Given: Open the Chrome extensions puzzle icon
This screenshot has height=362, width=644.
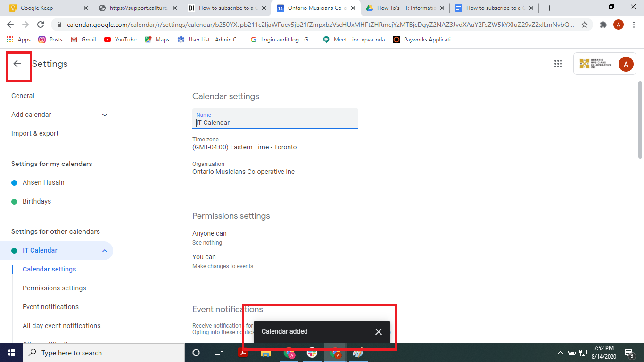Looking at the screenshot, I should point(603,25).
